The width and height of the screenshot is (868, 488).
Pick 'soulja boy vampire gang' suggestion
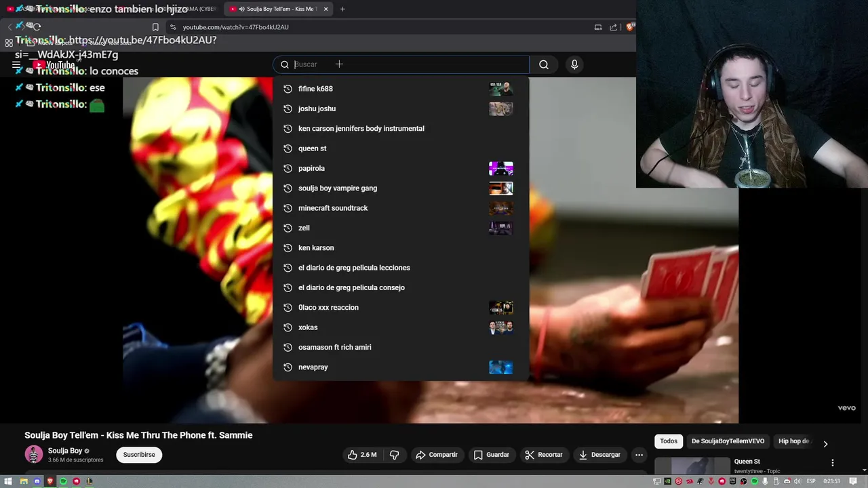coord(401,188)
